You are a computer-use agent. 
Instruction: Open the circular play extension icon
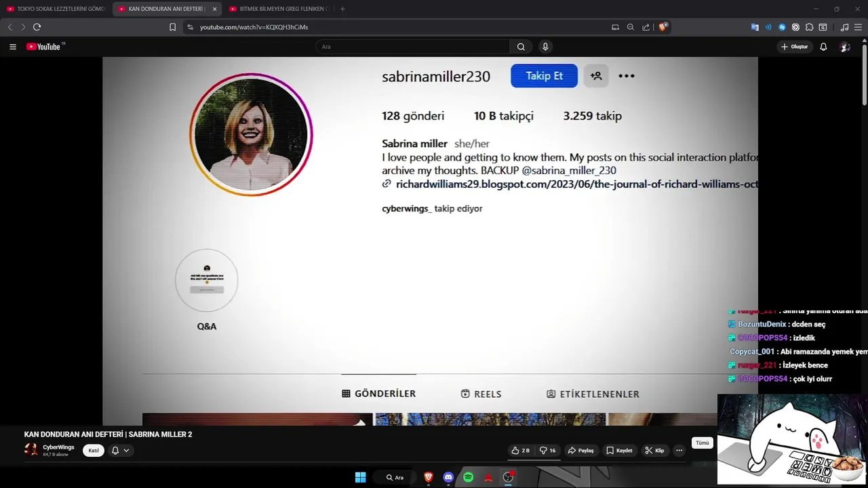(x=795, y=27)
